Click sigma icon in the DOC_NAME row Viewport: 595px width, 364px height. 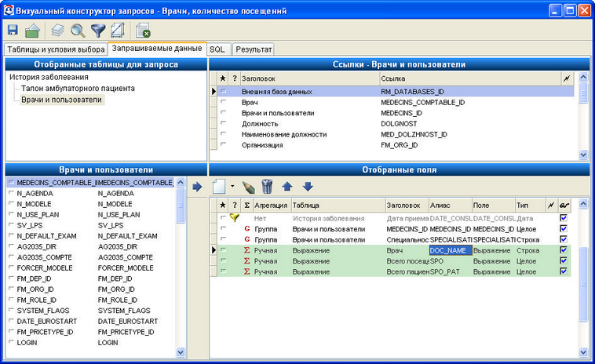[246, 250]
